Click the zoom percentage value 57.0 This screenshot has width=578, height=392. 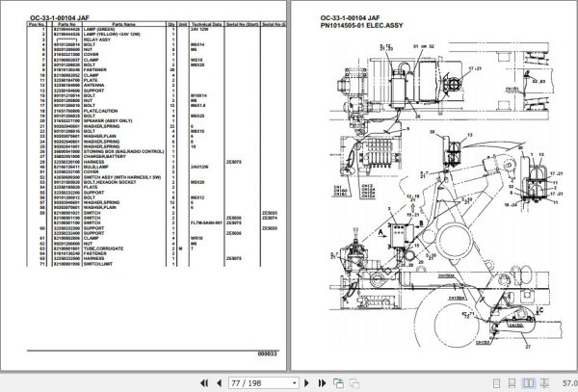click(x=569, y=383)
